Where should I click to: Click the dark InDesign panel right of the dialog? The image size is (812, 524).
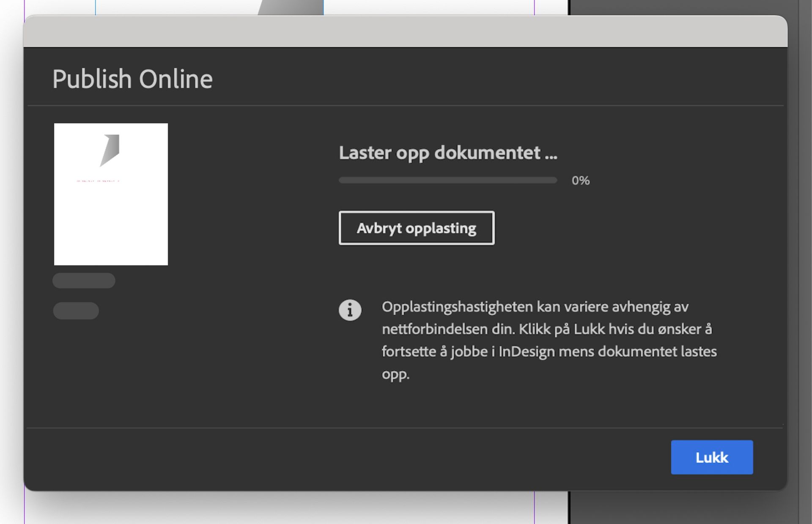point(799,254)
